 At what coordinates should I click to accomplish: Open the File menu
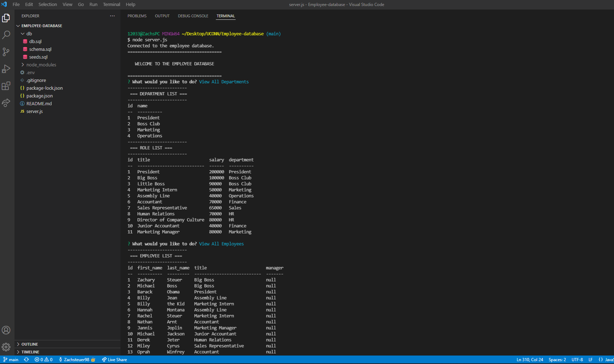coord(16,5)
